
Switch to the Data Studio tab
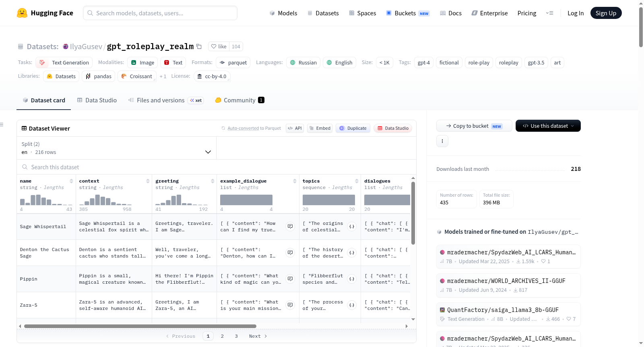[97, 100]
